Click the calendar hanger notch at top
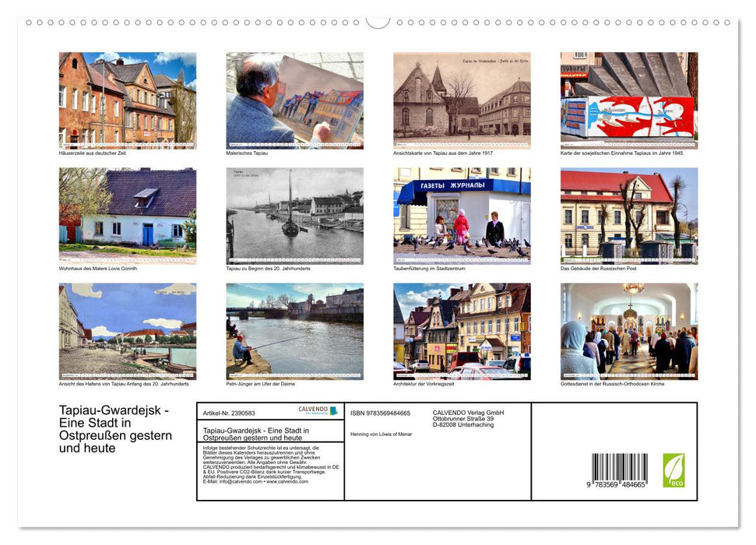 point(378,23)
